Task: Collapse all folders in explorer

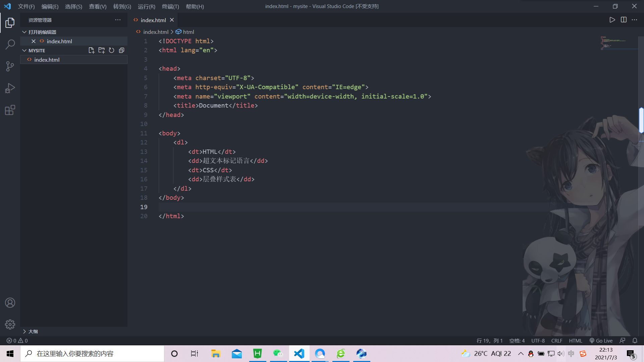Action: (x=121, y=50)
